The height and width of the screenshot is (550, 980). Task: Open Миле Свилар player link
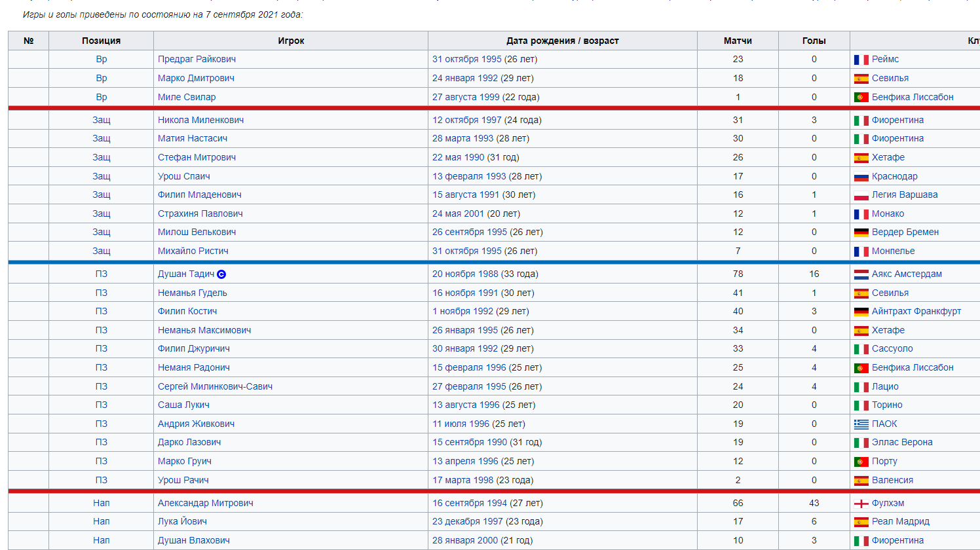(x=187, y=97)
